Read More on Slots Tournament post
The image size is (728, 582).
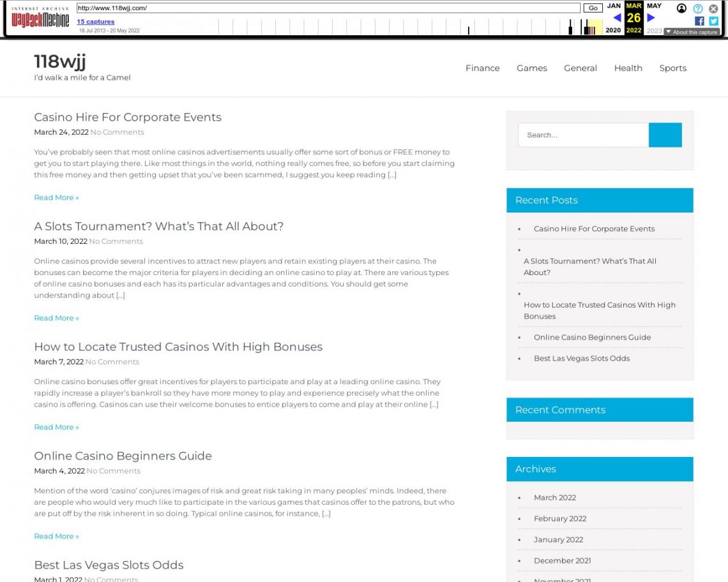click(56, 318)
